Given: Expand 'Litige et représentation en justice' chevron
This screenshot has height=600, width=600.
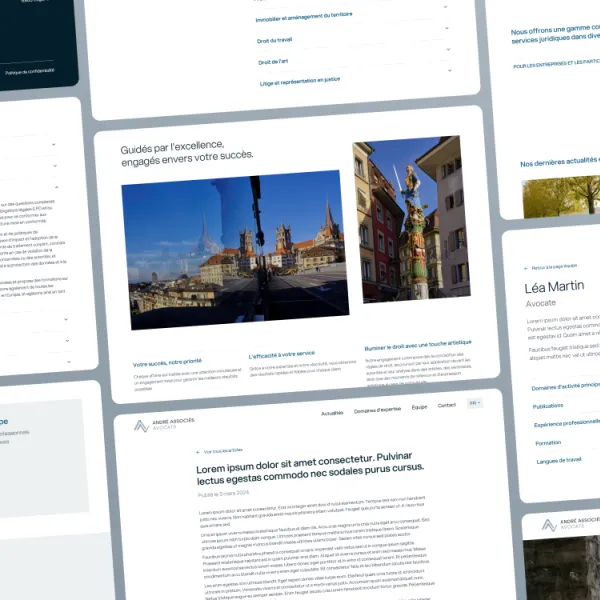Looking at the screenshot, I should (450, 70).
